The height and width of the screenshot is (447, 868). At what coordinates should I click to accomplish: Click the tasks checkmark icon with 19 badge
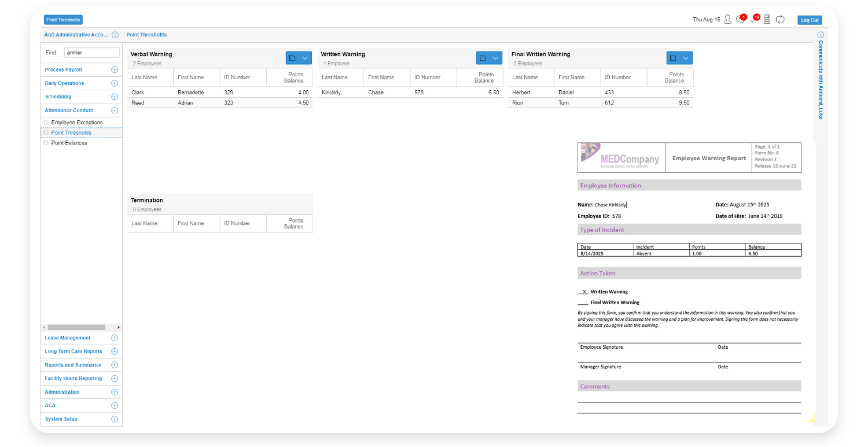point(753,19)
